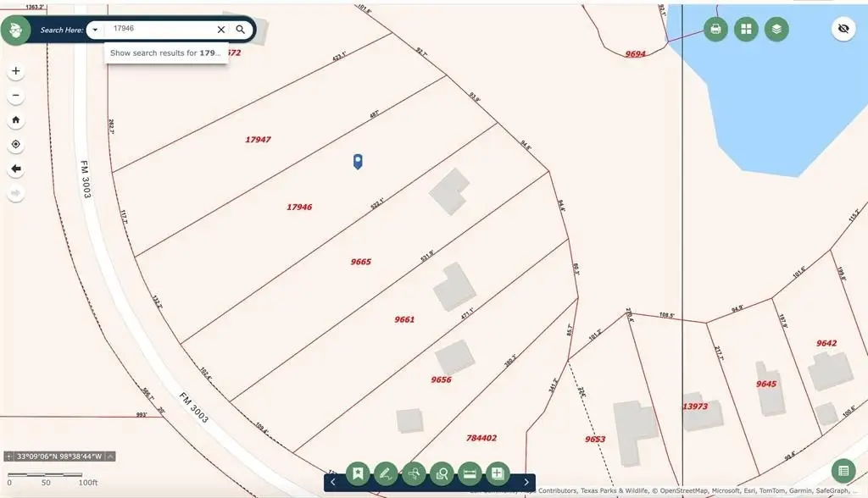Select the 'Show search results for' suggestion
The height and width of the screenshot is (498, 868).
click(166, 53)
